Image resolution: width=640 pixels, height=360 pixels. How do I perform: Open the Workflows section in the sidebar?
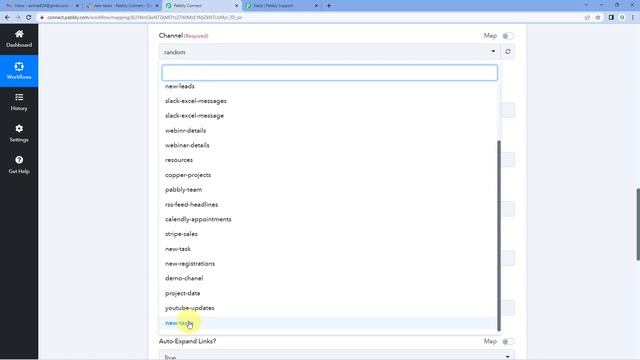(19, 71)
